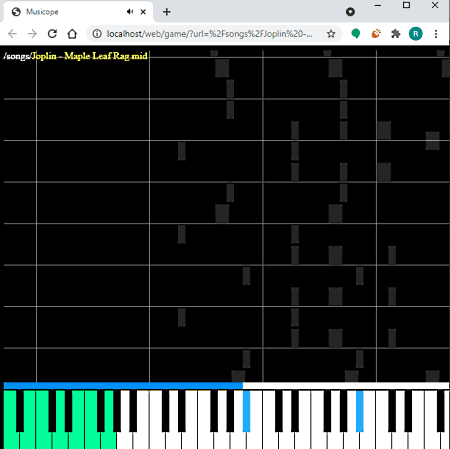Reload the Musicope page

coord(52,34)
